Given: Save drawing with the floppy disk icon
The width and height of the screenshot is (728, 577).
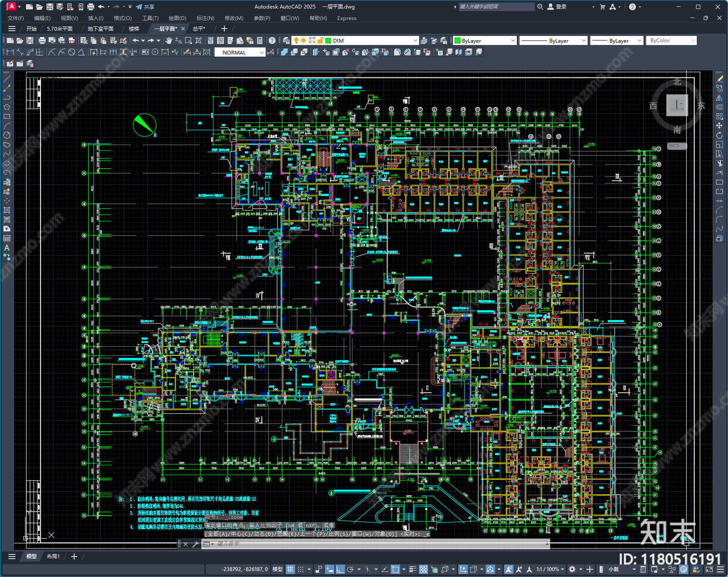Looking at the screenshot, I should [x=30, y=40].
